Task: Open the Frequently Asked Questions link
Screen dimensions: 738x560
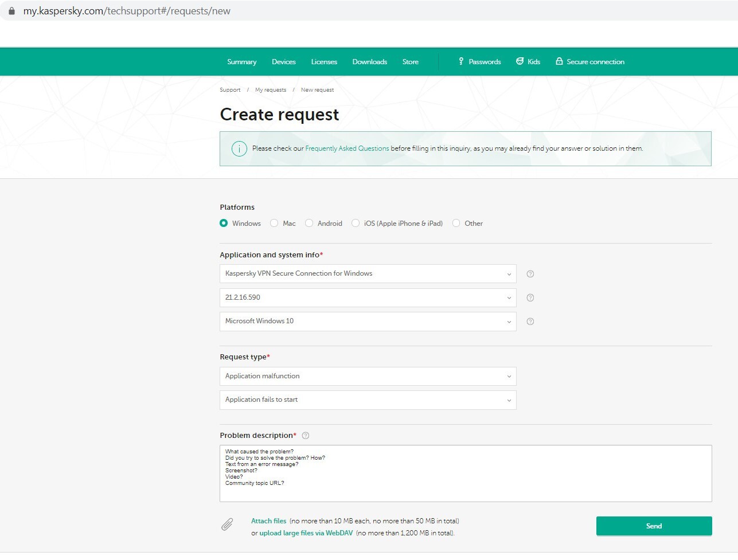Action: coord(347,148)
